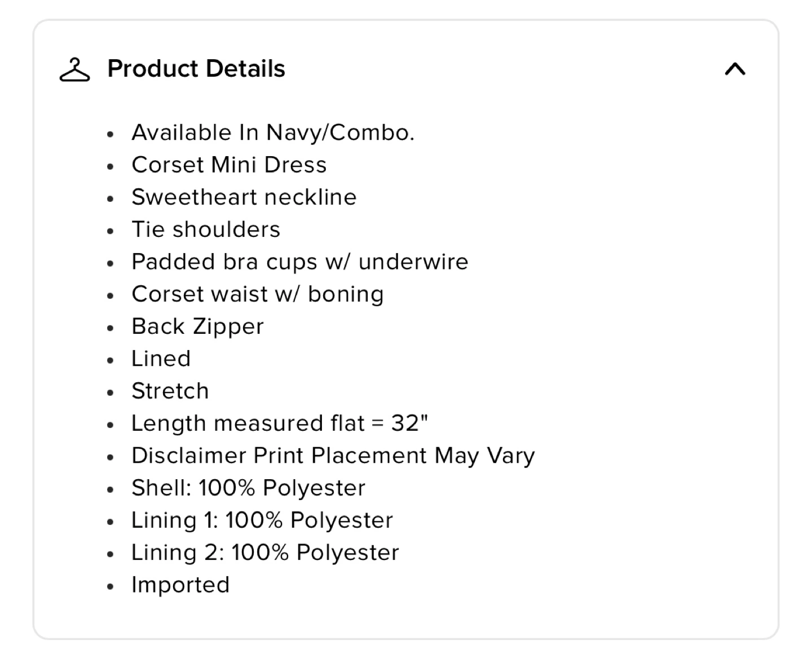Click the words Available In

(x=195, y=133)
